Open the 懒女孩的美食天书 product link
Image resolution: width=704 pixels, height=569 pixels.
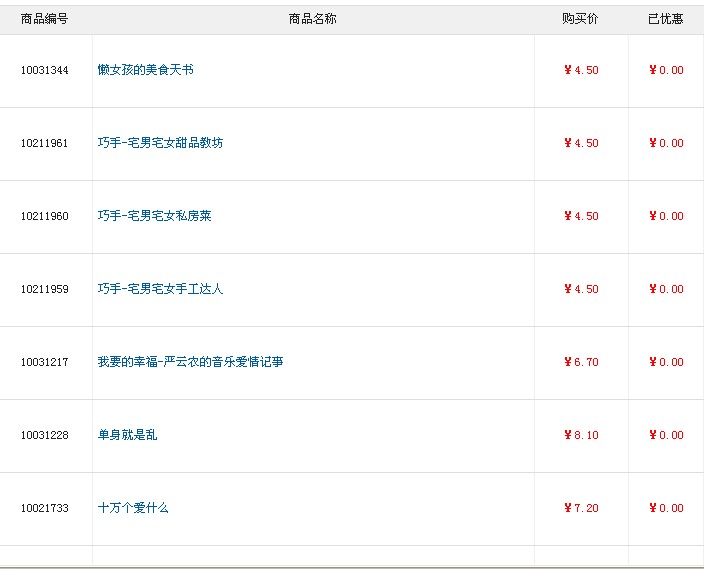(145, 70)
